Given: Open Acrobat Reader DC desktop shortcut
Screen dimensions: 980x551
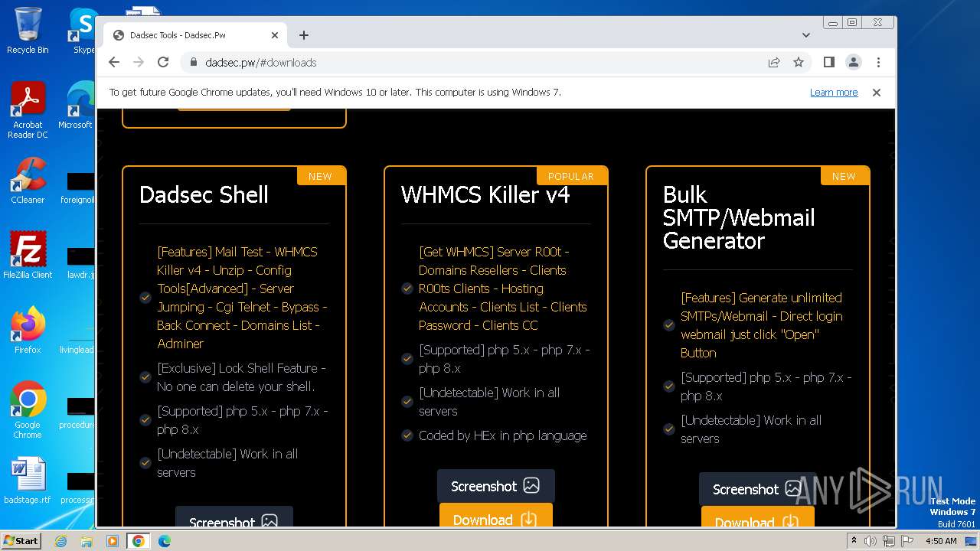Looking at the screenshot, I should (x=28, y=111).
